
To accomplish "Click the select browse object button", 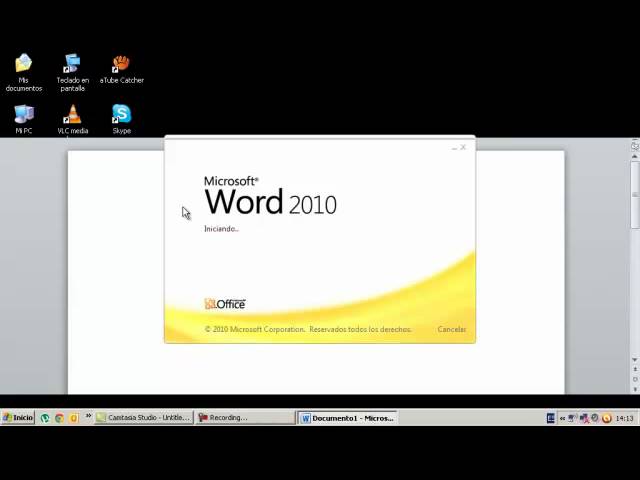I will 635,379.
